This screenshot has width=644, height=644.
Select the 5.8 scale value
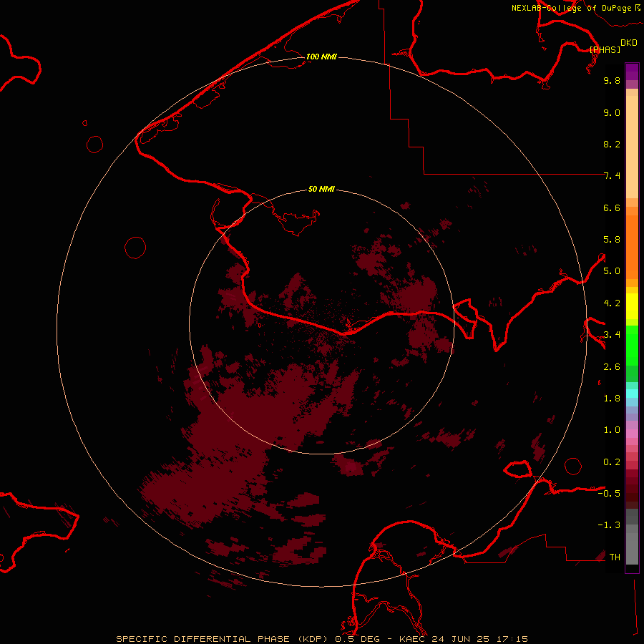click(612, 240)
